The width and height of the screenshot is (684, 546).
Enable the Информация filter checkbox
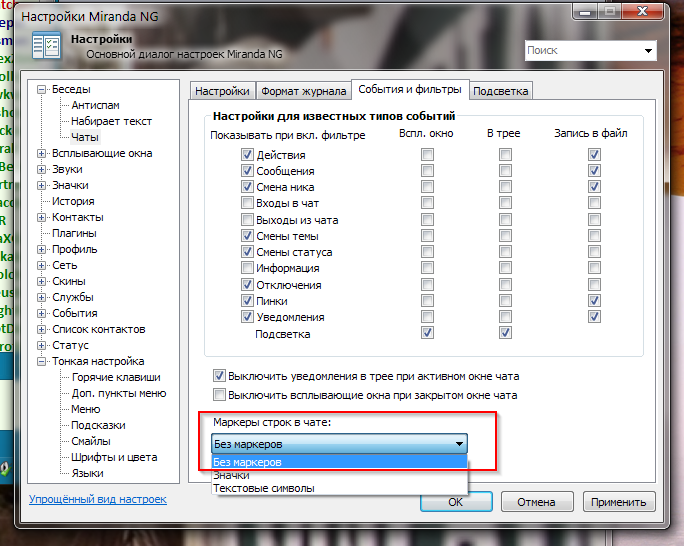pos(247,267)
